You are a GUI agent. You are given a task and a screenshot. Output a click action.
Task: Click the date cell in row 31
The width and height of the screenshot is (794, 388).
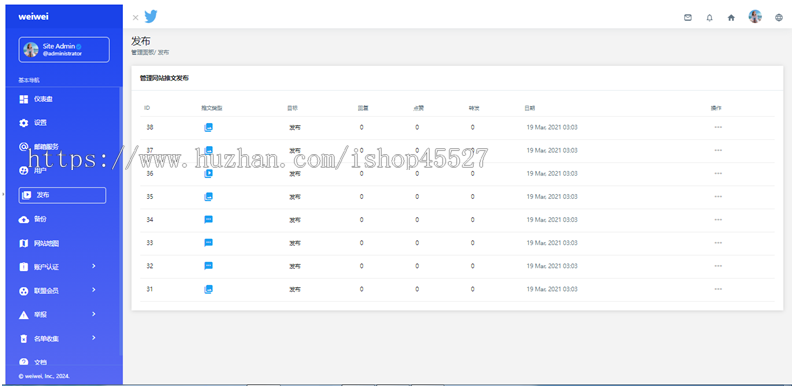tap(552, 289)
